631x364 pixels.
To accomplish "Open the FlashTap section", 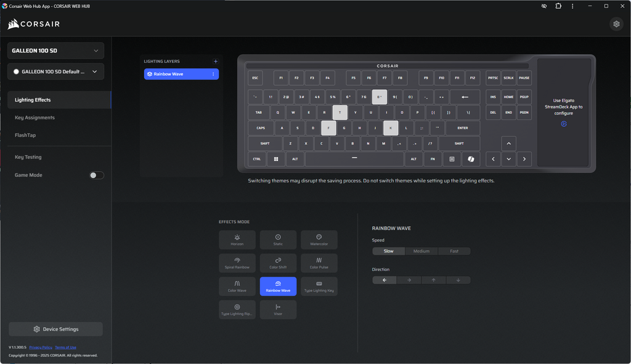I will (25, 135).
